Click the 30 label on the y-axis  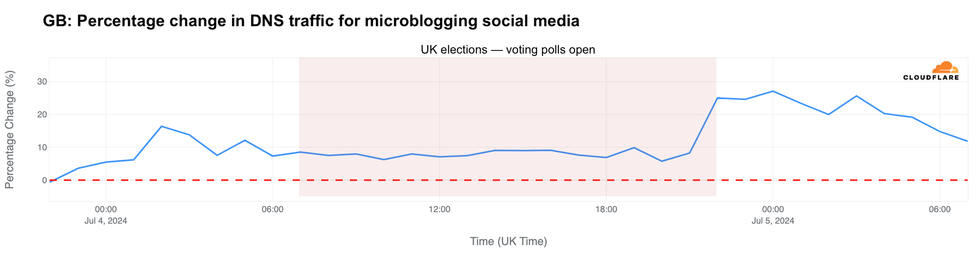coord(42,82)
